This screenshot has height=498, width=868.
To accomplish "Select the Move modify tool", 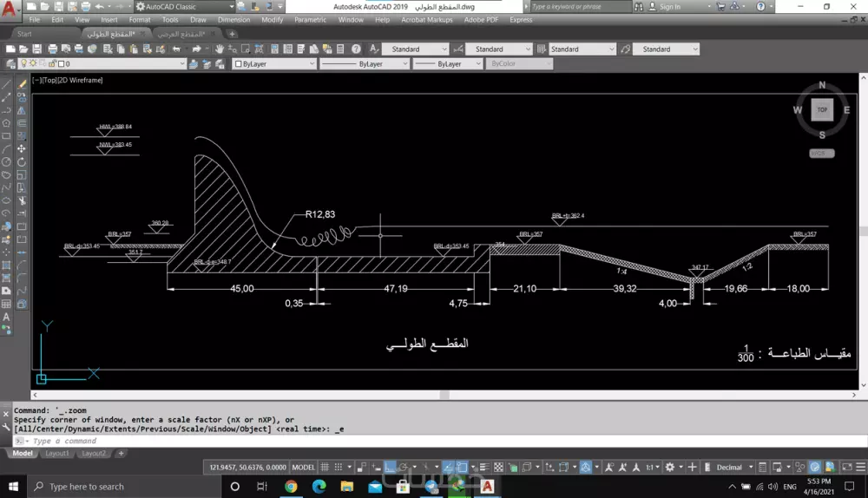I will [x=22, y=149].
